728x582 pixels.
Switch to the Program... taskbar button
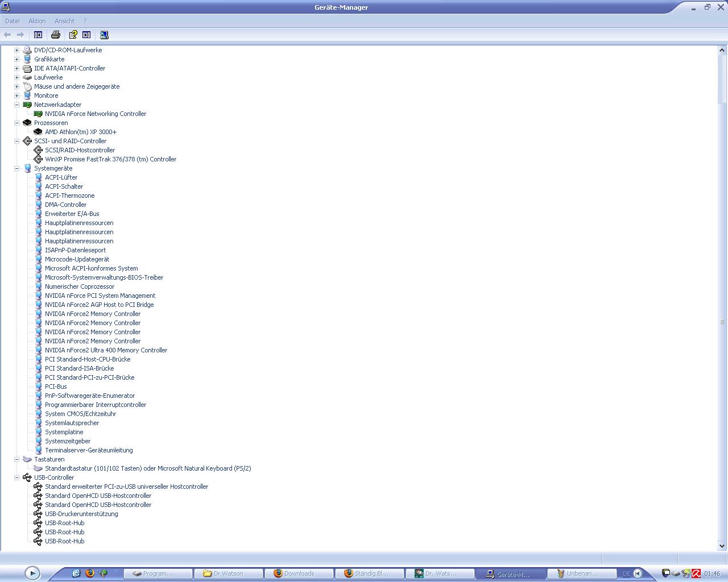click(158, 573)
